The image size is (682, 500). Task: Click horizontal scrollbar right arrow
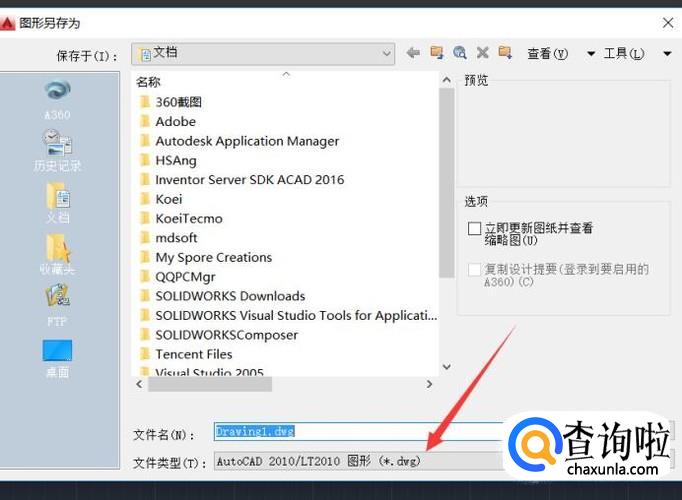(429, 384)
